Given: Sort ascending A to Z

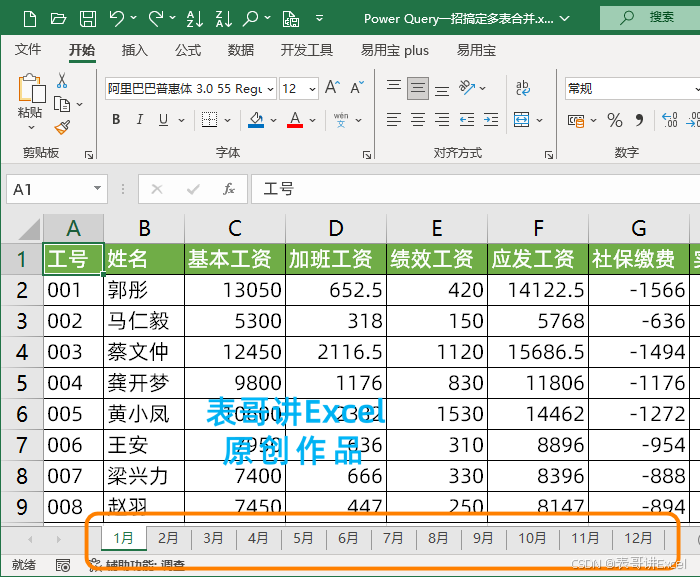Looking at the screenshot, I should pos(194,19).
